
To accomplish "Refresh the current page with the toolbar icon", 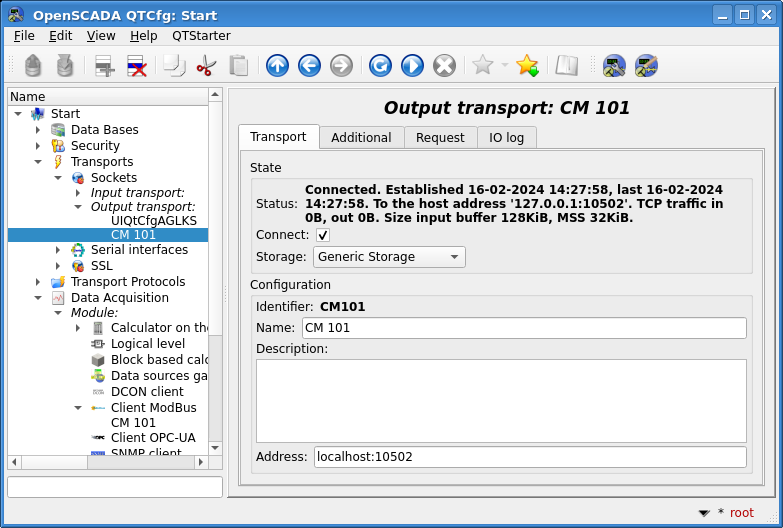I will pyautogui.click(x=380, y=66).
